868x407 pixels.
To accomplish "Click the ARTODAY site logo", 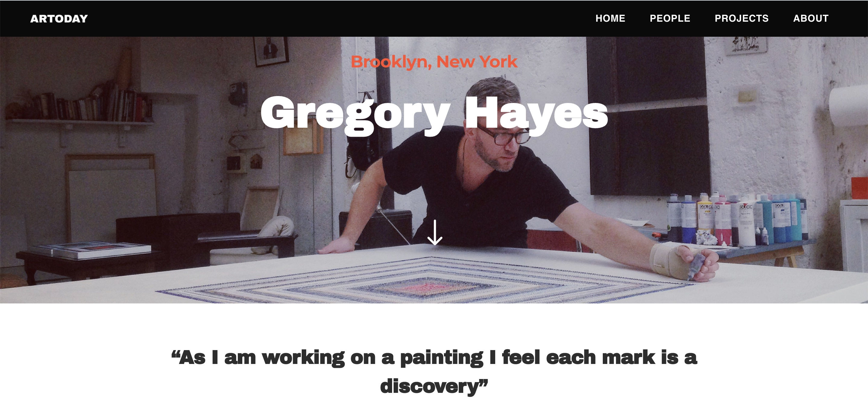I will [59, 19].
